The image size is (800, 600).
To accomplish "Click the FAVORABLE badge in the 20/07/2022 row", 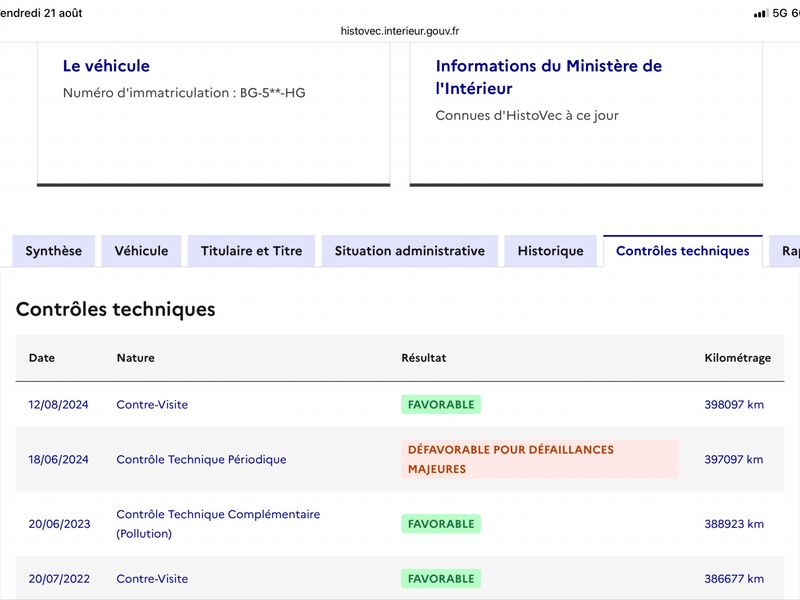I will (441, 579).
